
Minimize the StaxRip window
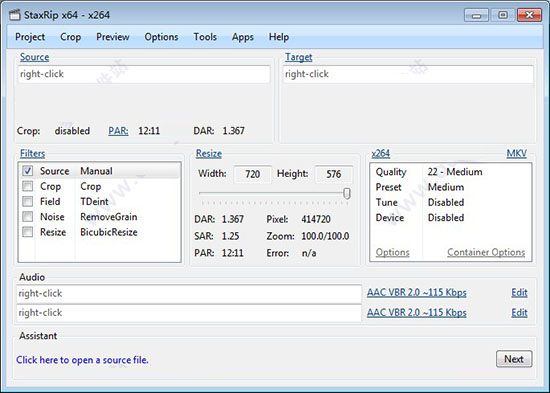tap(476, 15)
